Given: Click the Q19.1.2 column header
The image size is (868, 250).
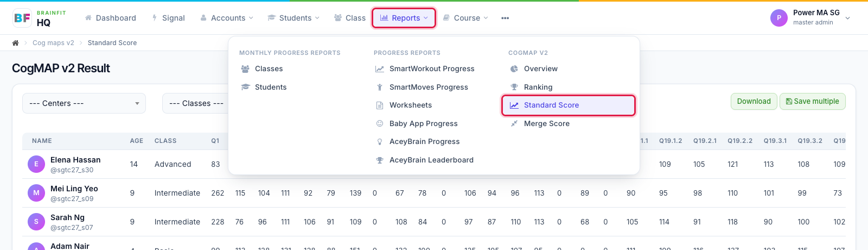Looking at the screenshot, I should point(671,141).
